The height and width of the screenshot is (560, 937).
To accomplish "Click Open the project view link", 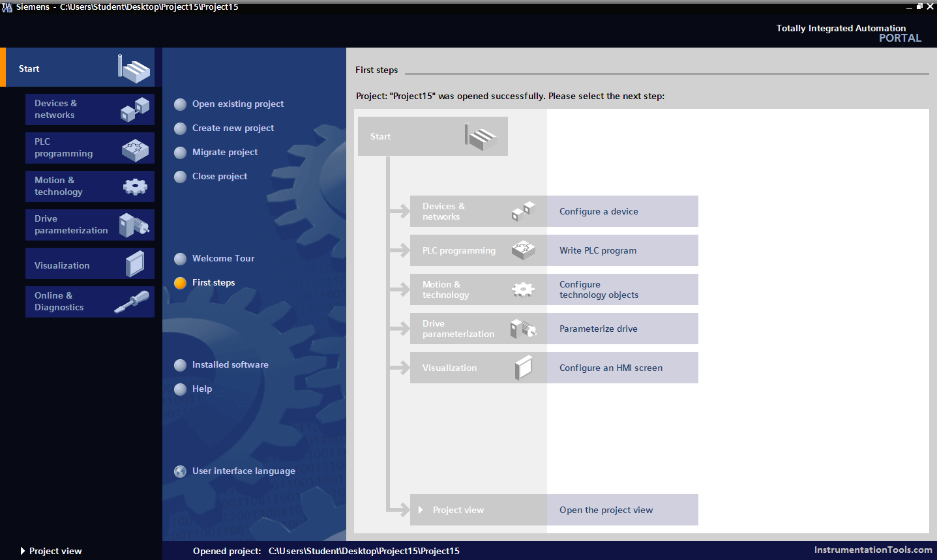I will (x=606, y=510).
